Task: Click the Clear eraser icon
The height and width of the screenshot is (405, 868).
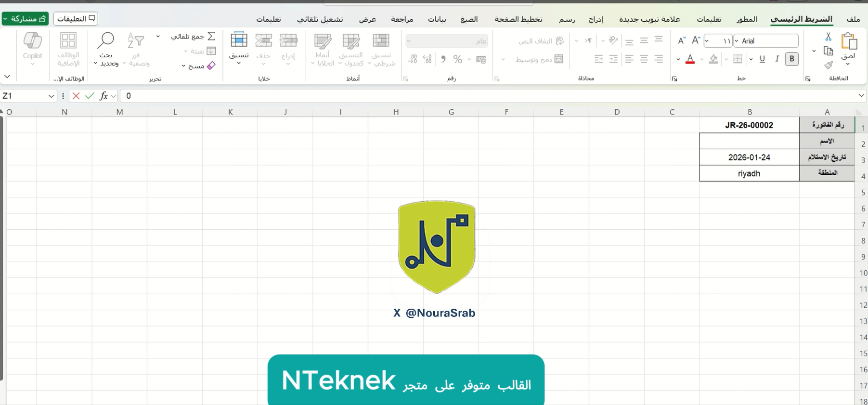Action: [211, 65]
